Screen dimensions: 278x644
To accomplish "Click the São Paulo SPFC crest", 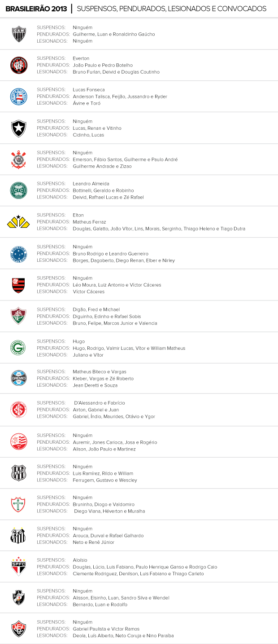I will pyautogui.click(x=19, y=566).
